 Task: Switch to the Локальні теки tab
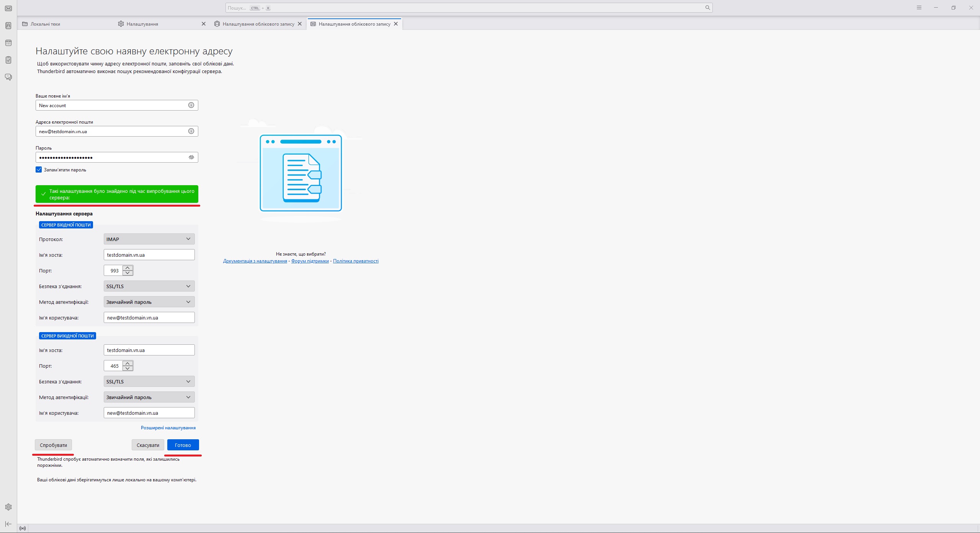(x=45, y=24)
